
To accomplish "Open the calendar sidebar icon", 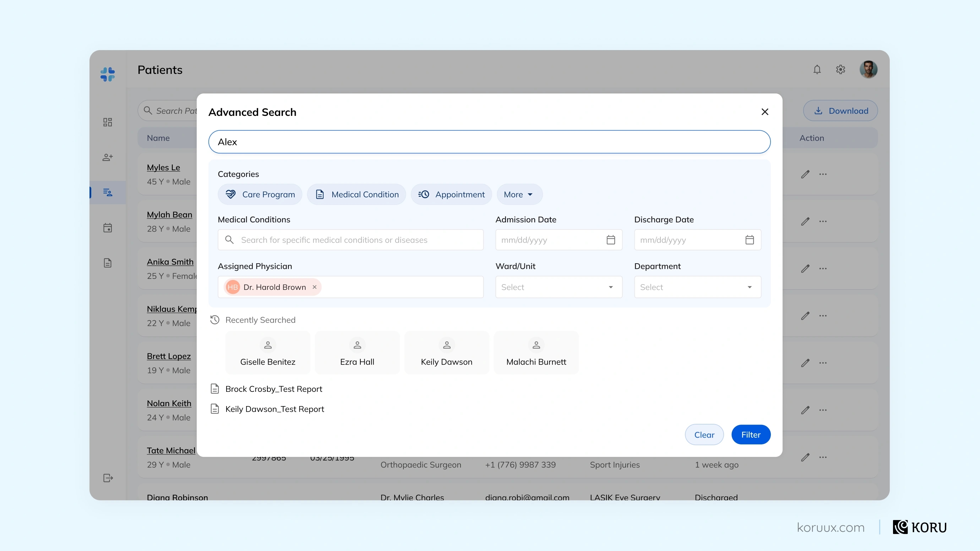I will (x=108, y=228).
